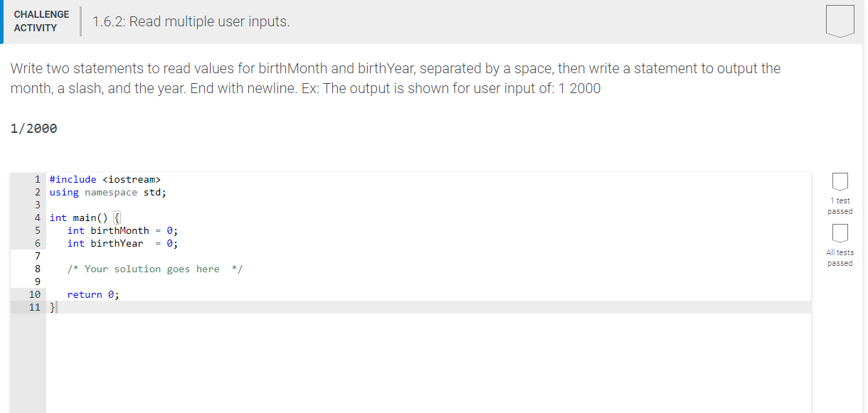
Task: Select the CHALLENGE ACTIVITY label icon area
Action: [x=41, y=19]
